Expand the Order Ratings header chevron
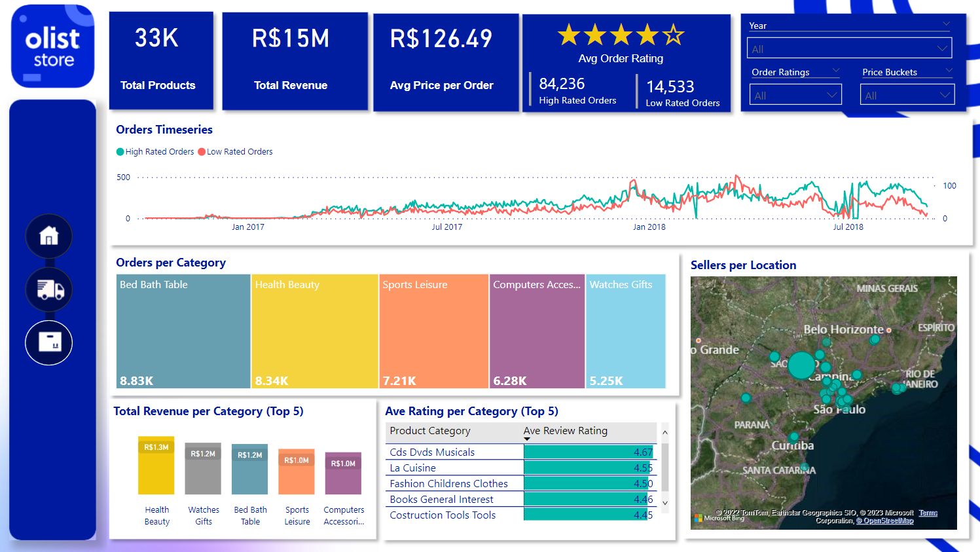 (x=835, y=71)
